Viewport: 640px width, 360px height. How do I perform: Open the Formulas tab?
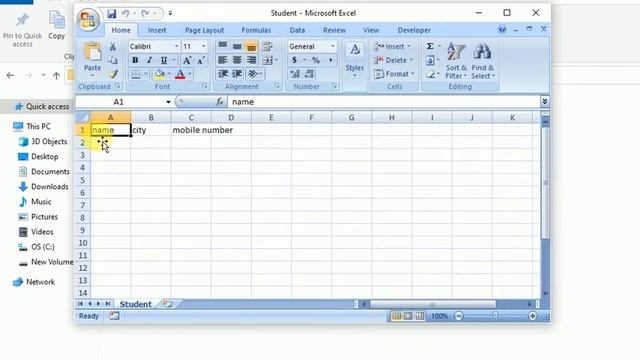256,30
